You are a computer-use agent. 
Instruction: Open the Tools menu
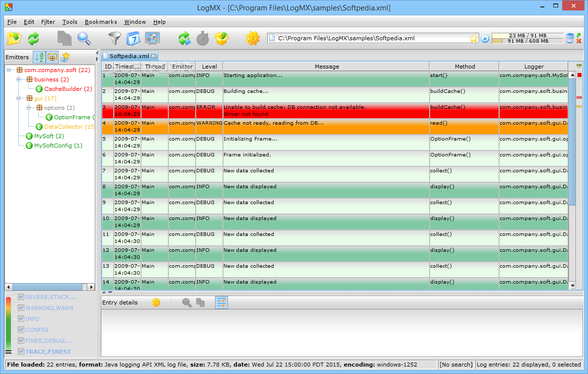[70, 22]
